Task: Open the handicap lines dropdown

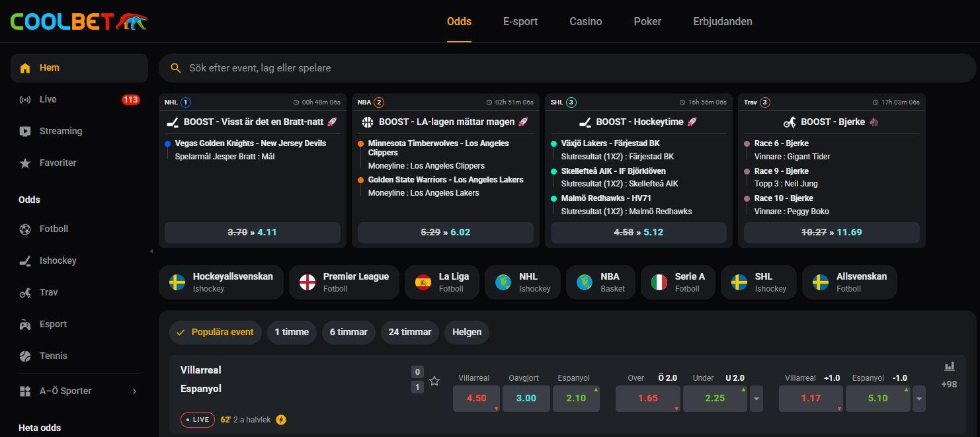Action: (x=919, y=399)
